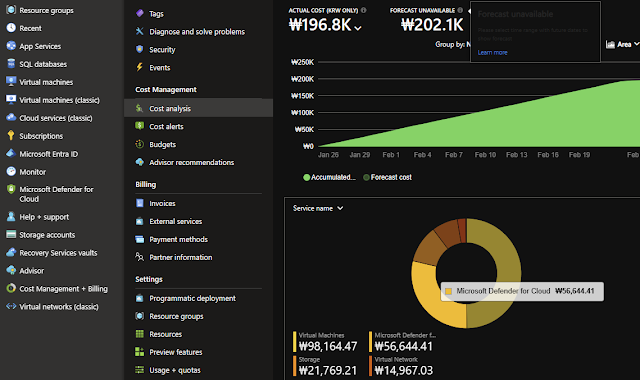Click the ₩202.1K forecast value
The width and height of the screenshot is (640, 380).
(x=432, y=25)
